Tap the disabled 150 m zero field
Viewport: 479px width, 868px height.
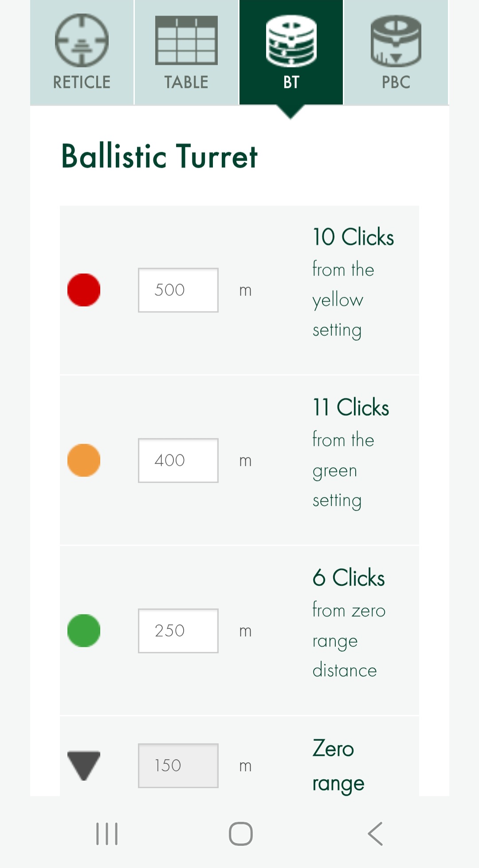coord(178,766)
